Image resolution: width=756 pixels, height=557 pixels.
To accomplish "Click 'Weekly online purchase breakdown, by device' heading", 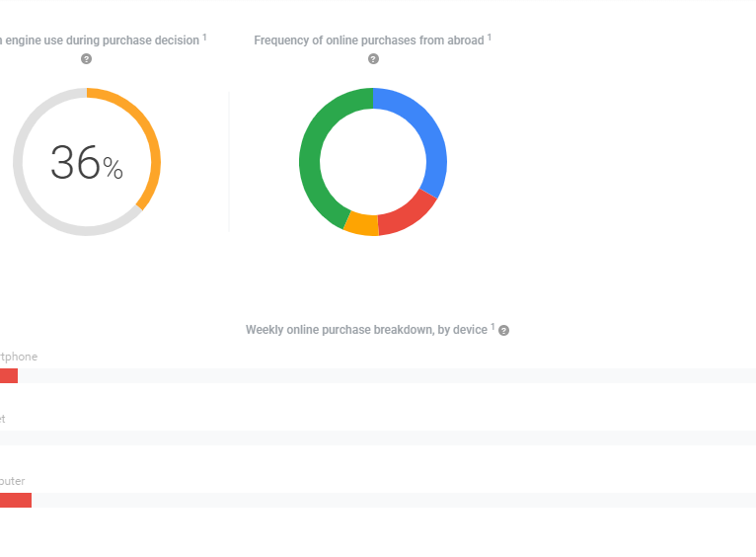I will tap(366, 330).
